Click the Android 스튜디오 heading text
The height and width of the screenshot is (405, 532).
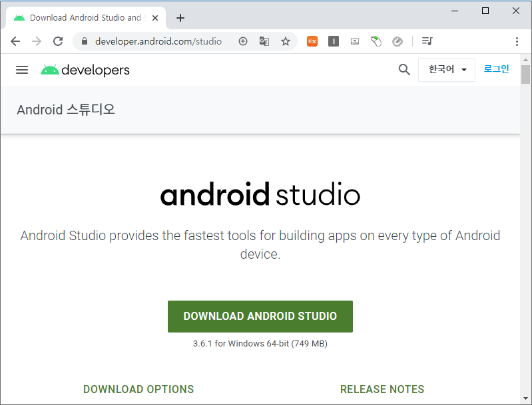click(x=66, y=110)
